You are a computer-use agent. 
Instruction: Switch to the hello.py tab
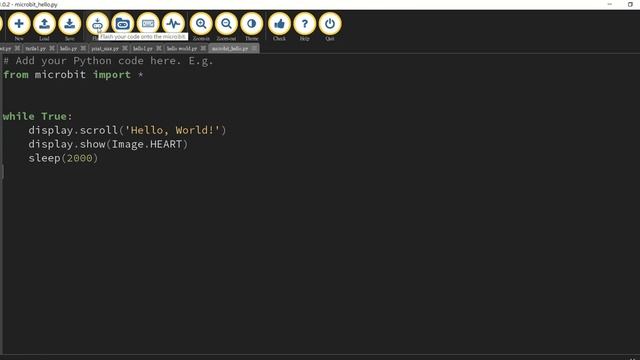[x=68, y=49]
